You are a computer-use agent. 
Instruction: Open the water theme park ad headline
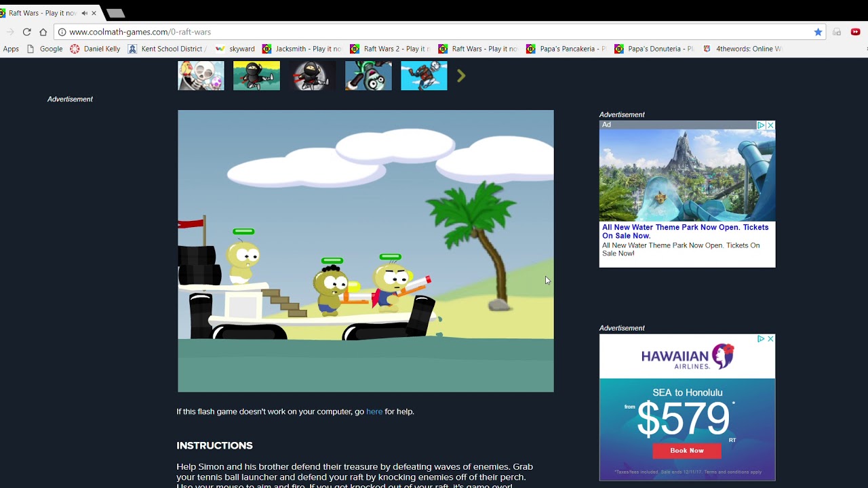pyautogui.click(x=685, y=231)
